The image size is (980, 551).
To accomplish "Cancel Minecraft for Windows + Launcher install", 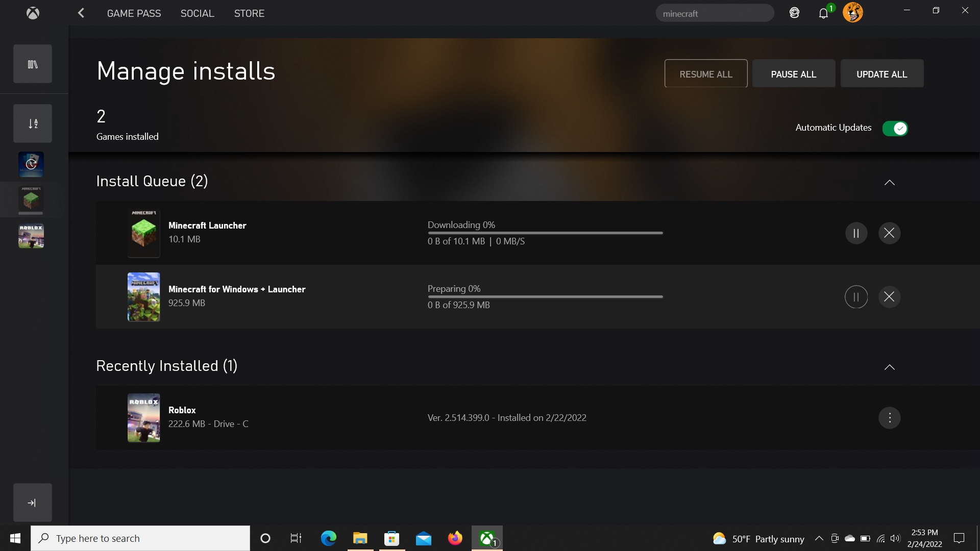I will pos(889,297).
